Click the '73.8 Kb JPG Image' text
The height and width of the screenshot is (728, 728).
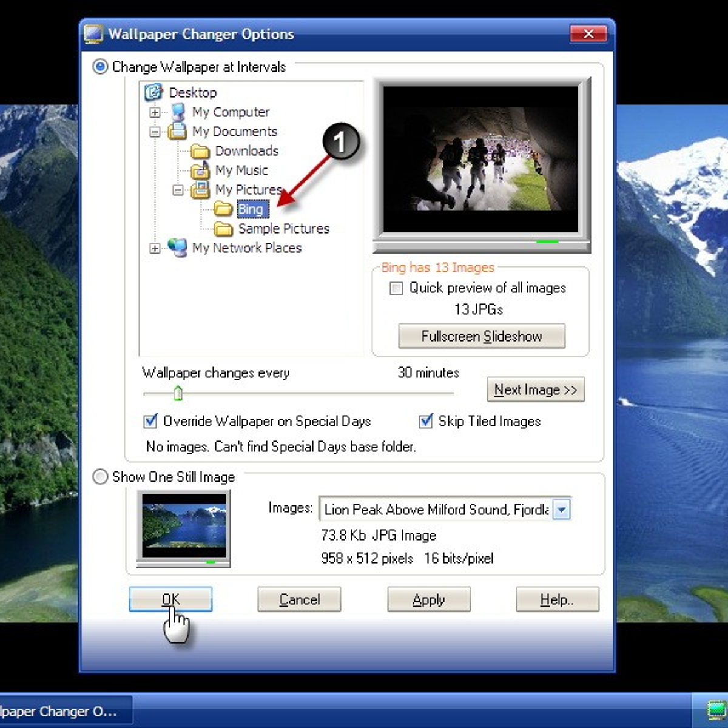tap(379, 535)
